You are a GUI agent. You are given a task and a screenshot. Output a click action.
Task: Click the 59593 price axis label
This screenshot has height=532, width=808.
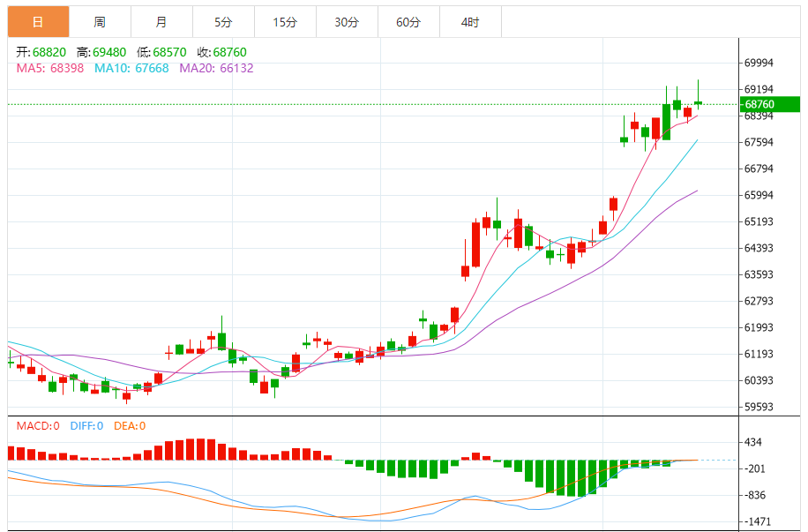[x=759, y=407]
